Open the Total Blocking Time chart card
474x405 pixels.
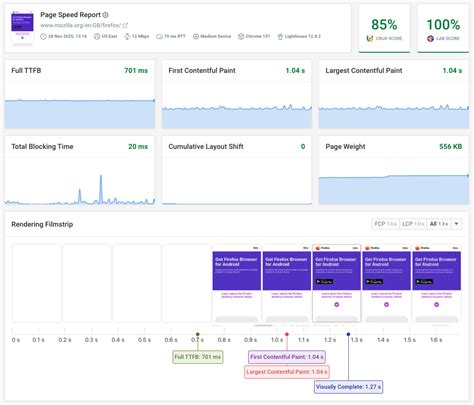[x=80, y=170]
